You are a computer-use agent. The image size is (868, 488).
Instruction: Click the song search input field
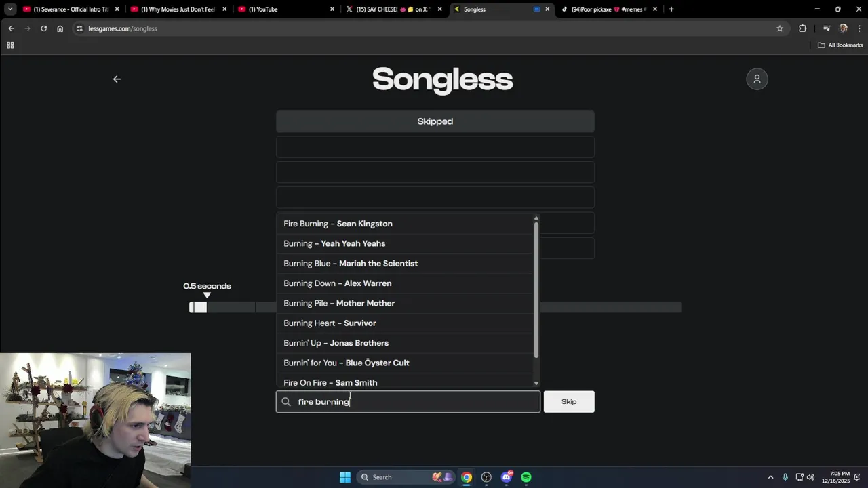pos(408,402)
